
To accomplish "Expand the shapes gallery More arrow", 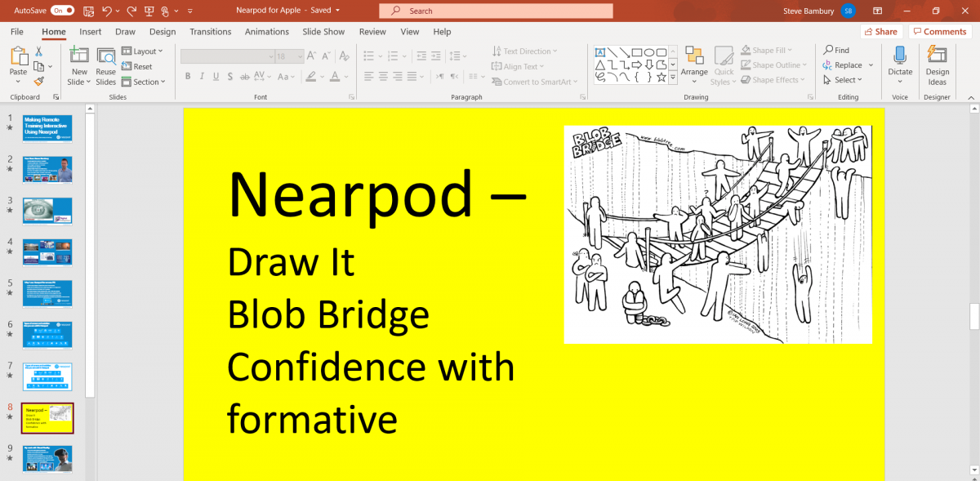I will pyautogui.click(x=673, y=78).
